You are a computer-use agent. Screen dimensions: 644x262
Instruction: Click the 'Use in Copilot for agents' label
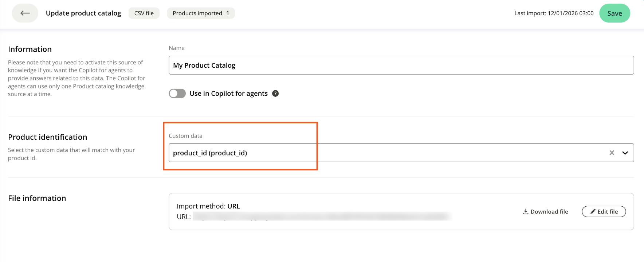228,94
